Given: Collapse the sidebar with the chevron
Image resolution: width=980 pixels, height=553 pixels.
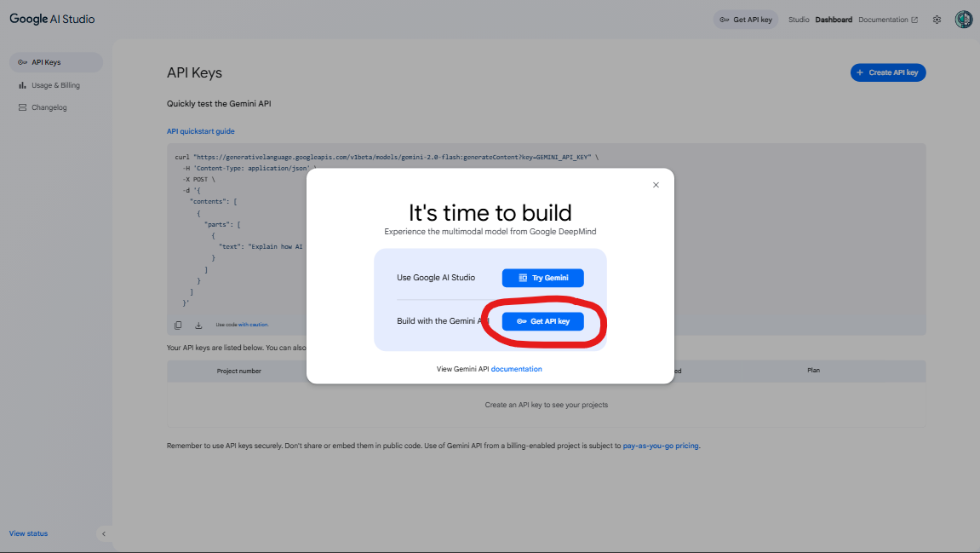Looking at the screenshot, I should [x=104, y=533].
